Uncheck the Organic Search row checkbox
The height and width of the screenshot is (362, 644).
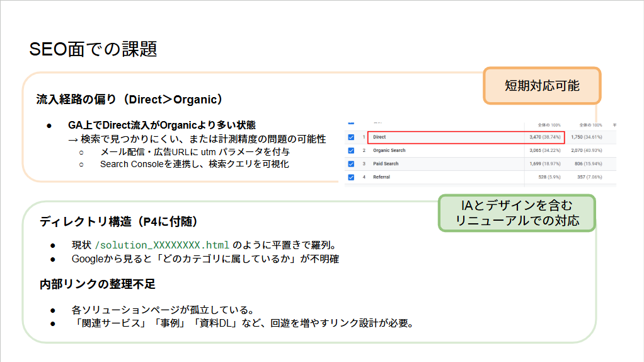351,151
